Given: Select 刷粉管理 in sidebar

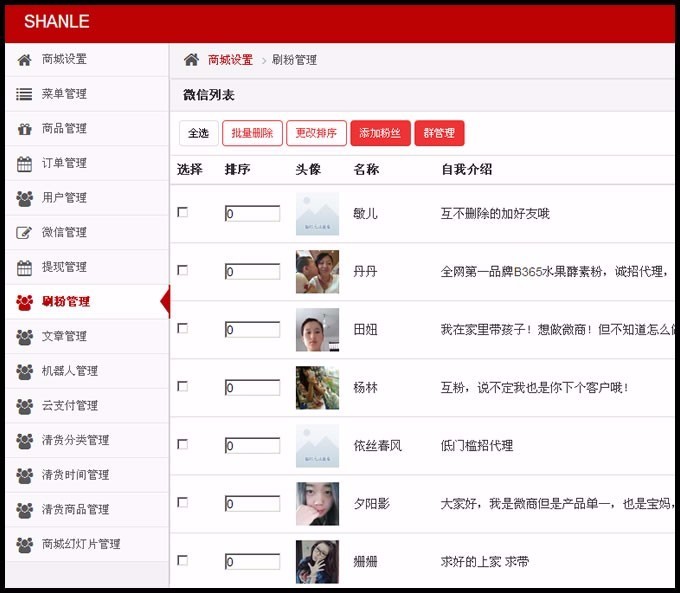Looking at the screenshot, I should (87, 302).
